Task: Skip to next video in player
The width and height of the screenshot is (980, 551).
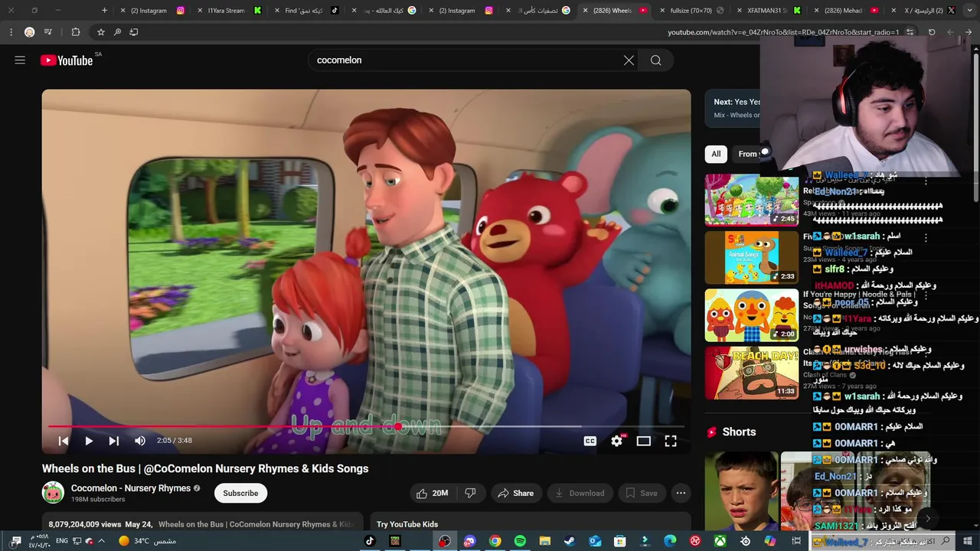Action: [114, 441]
